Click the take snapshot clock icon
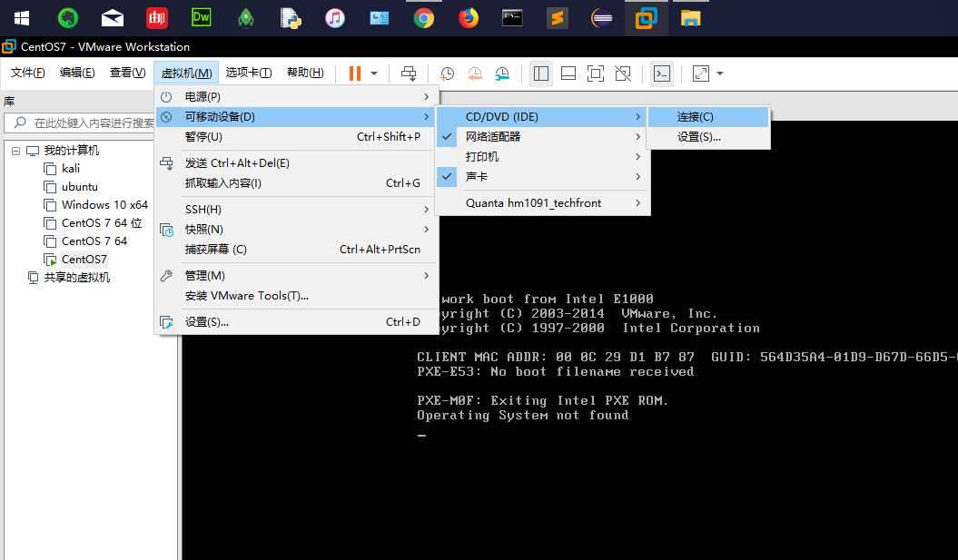Image resolution: width=958 pixels, height=560 pixels. 448,74
